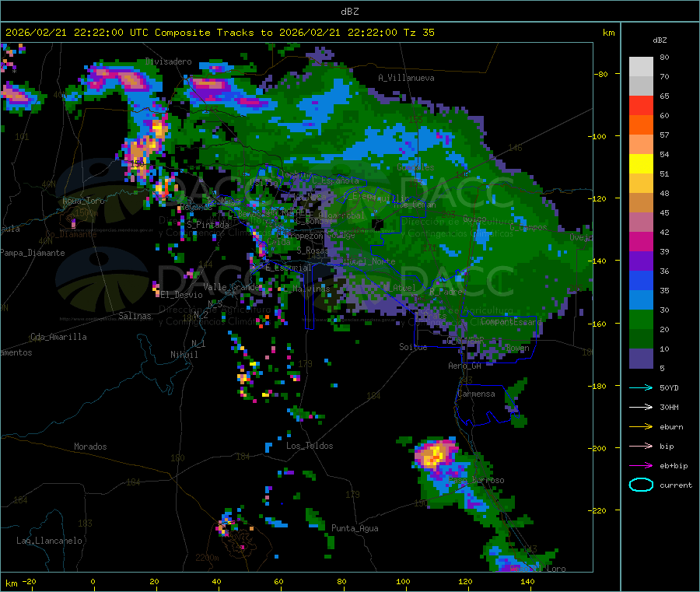Select the light gray 80–70 dBZ swatch

[x=641, y=67]
